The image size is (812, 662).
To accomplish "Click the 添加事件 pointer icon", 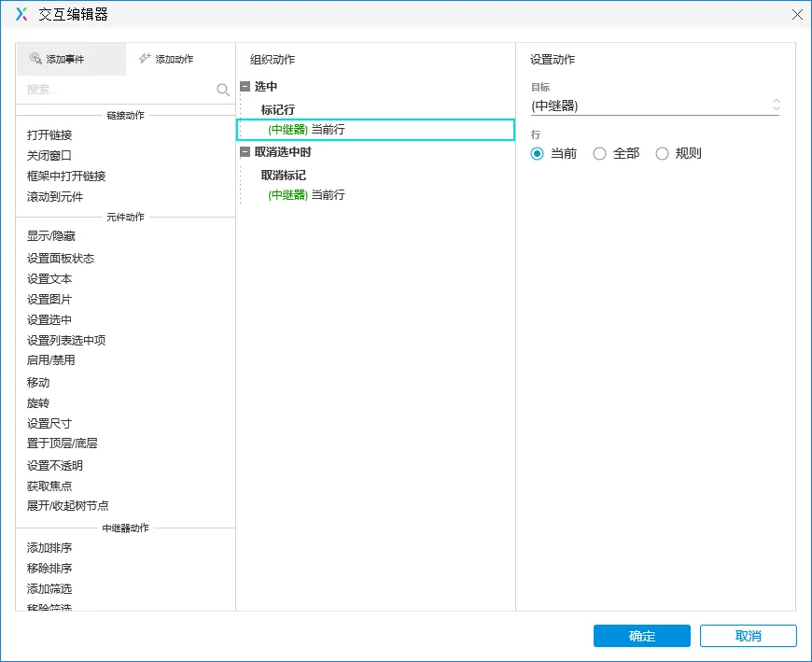I will [35, 59].
